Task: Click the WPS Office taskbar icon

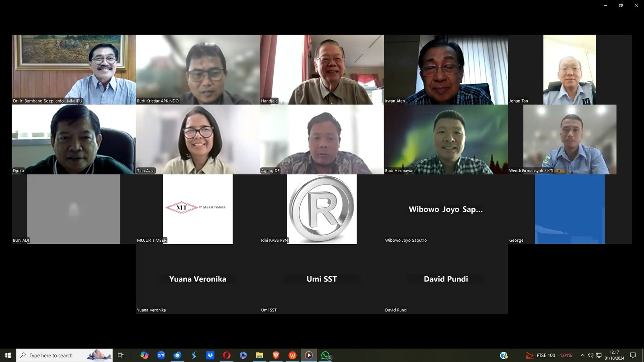Action: pos(293,355)
